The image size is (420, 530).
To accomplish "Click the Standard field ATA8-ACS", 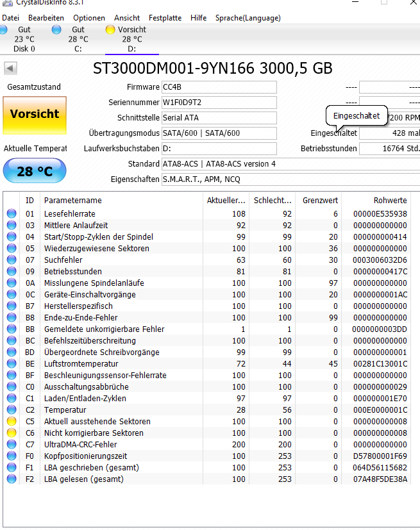I will (291, 164).
